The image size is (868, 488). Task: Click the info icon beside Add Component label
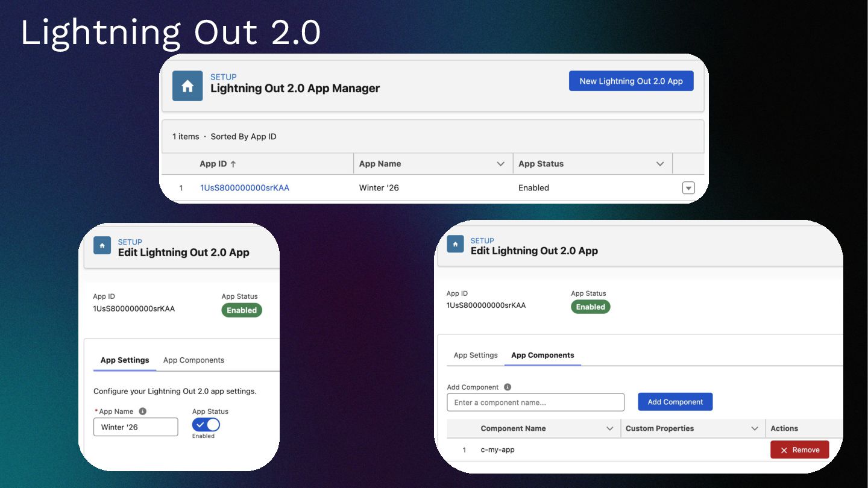coord(508,387)
